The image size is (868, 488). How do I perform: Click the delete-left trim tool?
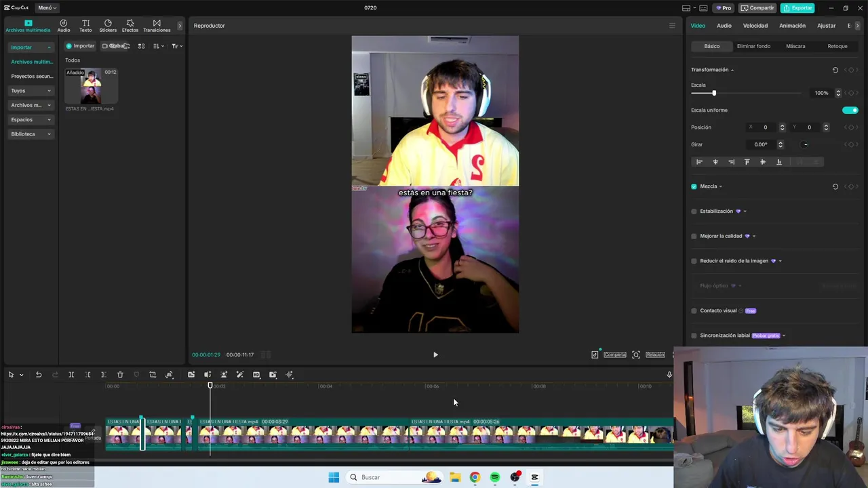(x=87, y=375)
